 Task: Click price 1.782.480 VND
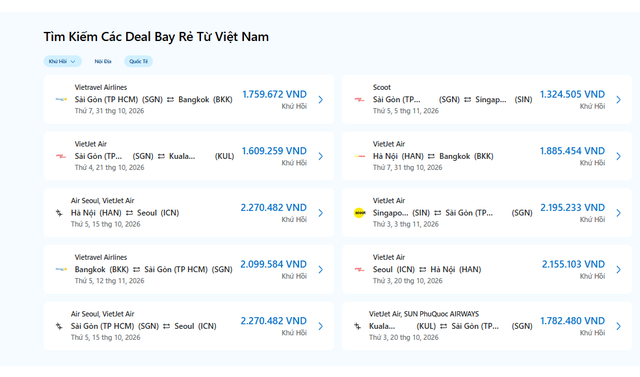pos(573,321)
